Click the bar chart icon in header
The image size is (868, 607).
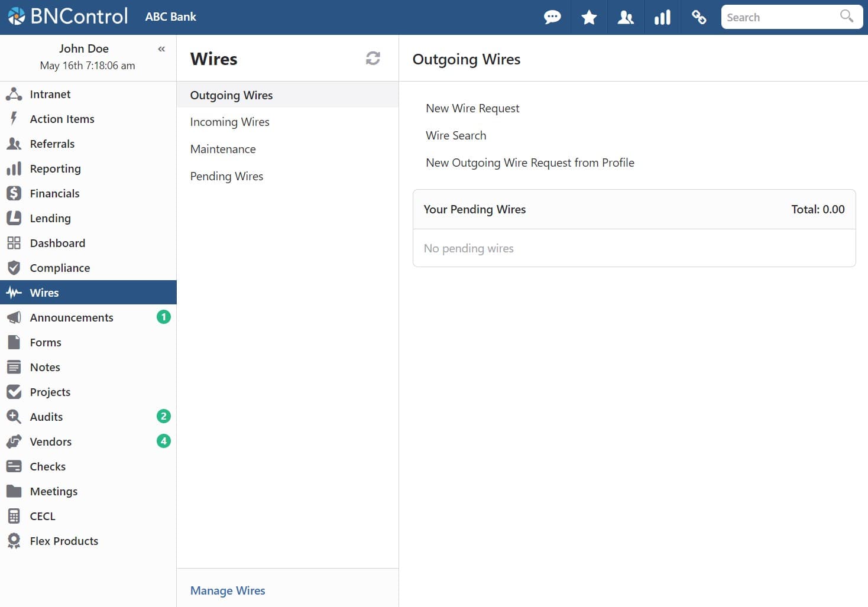click(x=662, y=17)
